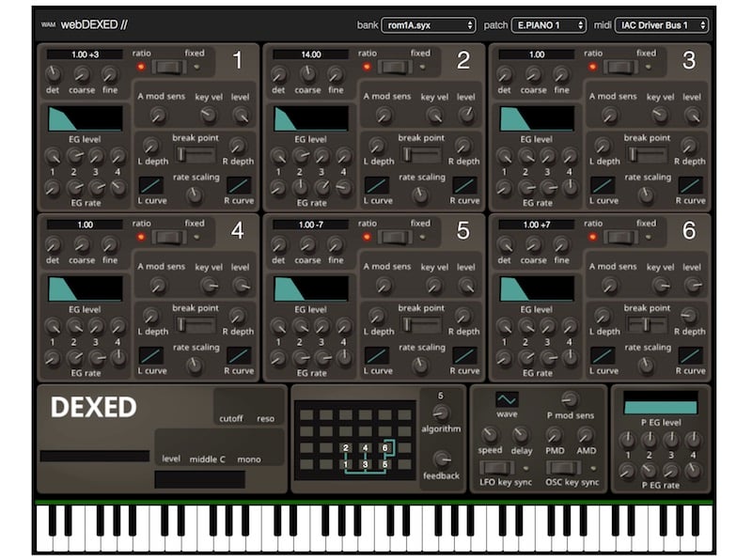The height and width of the screenshot is (560, 752).
Task: Toggle the OSC key sync switch
Action: [565, 467]
